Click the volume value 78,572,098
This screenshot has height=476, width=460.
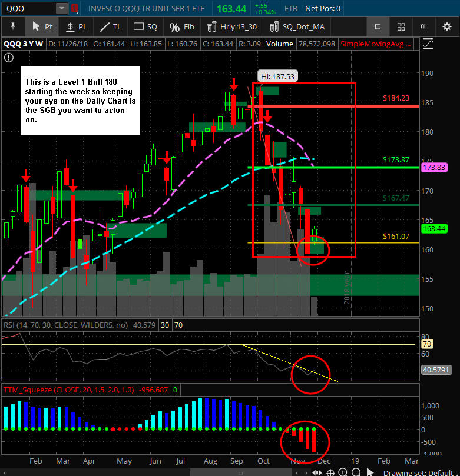[x=317, y=44]
